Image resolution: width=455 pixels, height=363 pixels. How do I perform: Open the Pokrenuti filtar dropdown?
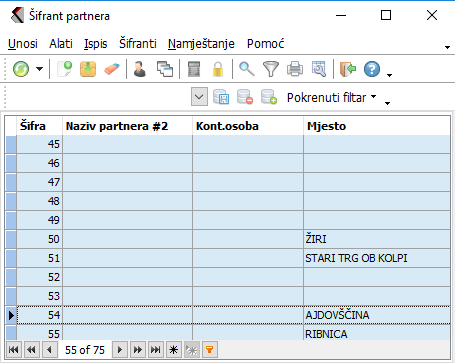tap(331, 98)
